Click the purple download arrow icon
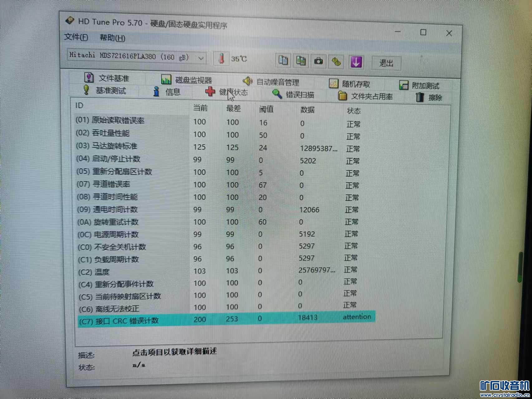 point(356,62)
